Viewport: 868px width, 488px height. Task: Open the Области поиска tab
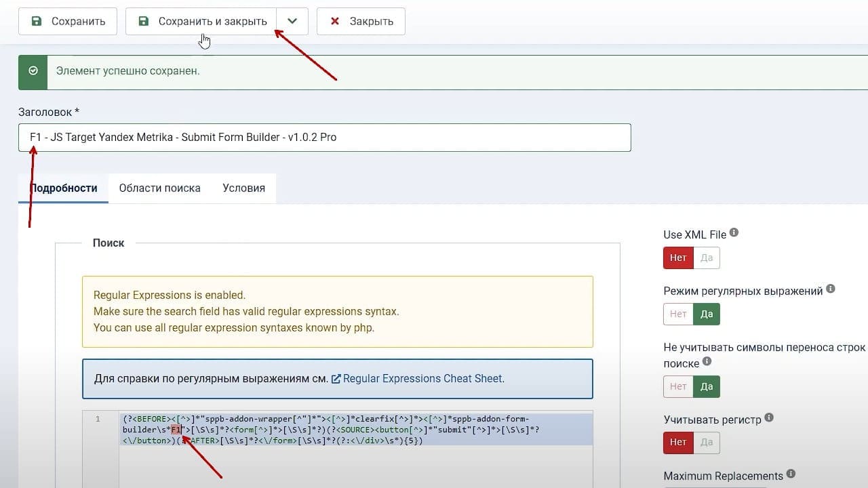[160, 188]
